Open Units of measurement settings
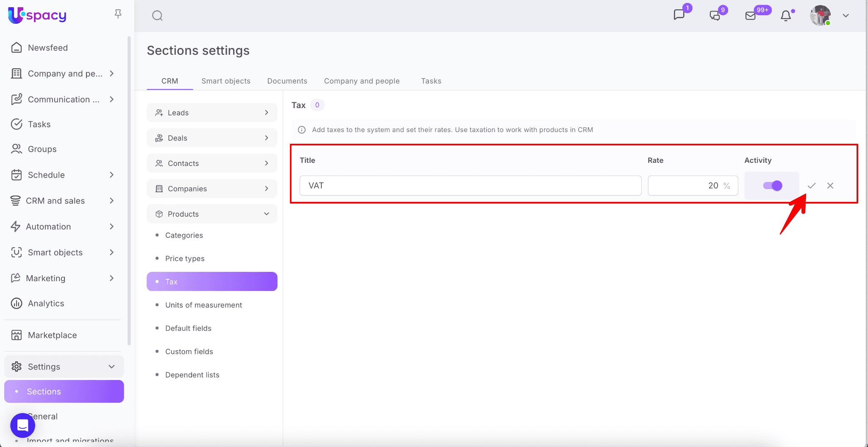Screen dimensions: 868x447 203,305
